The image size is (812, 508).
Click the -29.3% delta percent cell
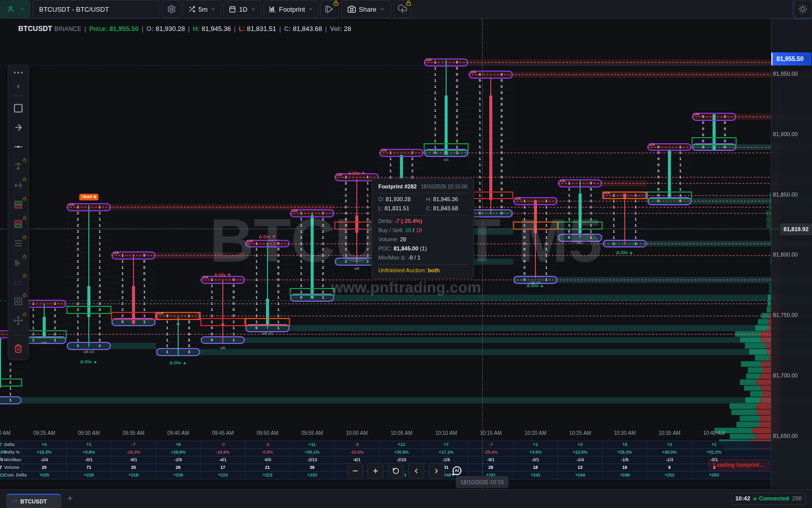point(133,452)
